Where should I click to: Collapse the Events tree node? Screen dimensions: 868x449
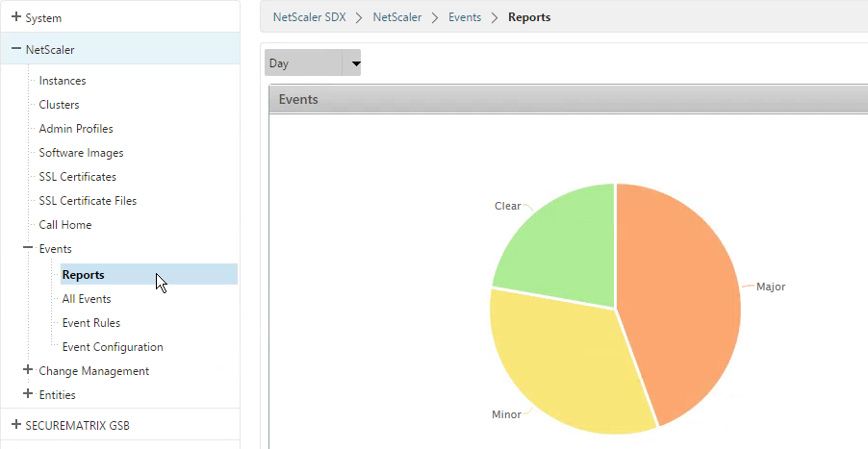(28, 248)
